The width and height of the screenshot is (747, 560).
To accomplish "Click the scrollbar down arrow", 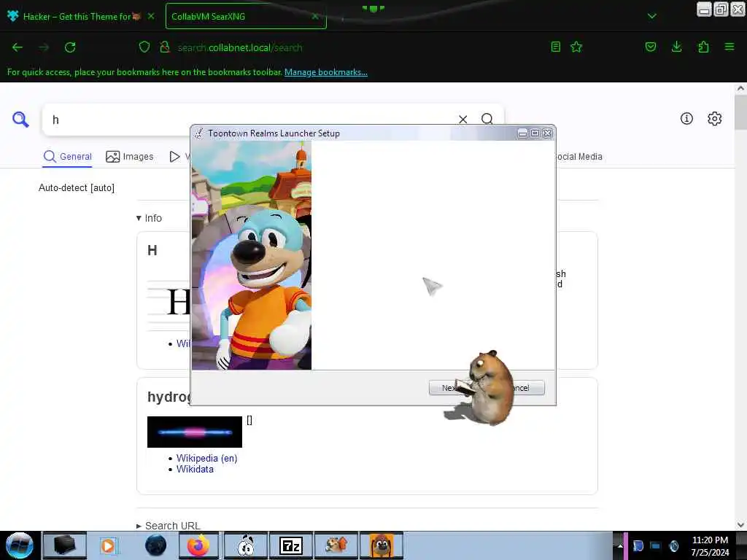I will coord(740,525).
